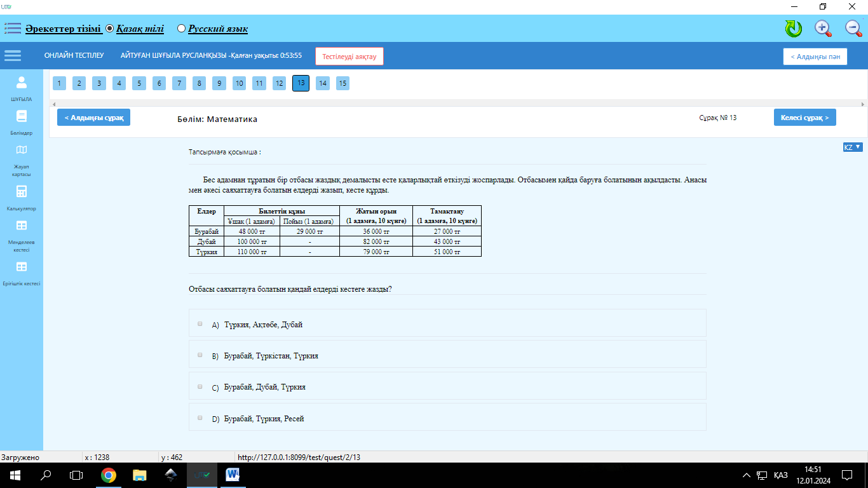Open the network icon in system tray
Image resolution: width=868 pixels, height=488 pixels.
[x=763, y=475]
